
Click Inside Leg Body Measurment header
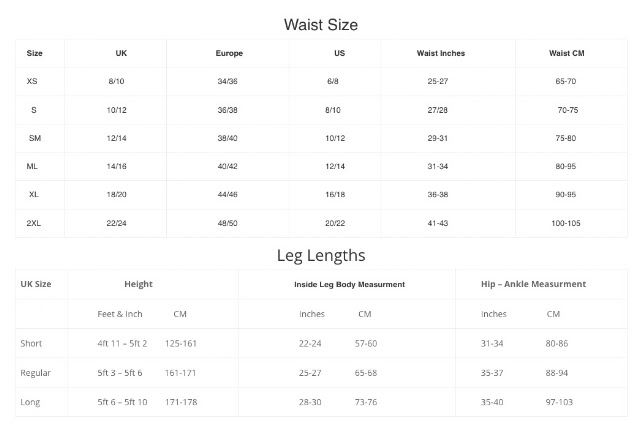click(x=349, y=285)
